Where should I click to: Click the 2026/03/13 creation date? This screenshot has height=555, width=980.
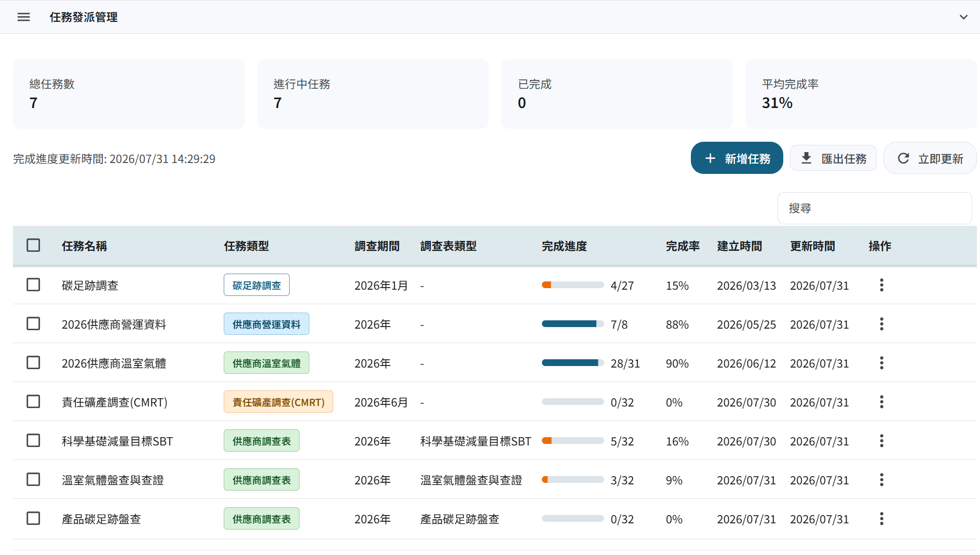point(746,286)
